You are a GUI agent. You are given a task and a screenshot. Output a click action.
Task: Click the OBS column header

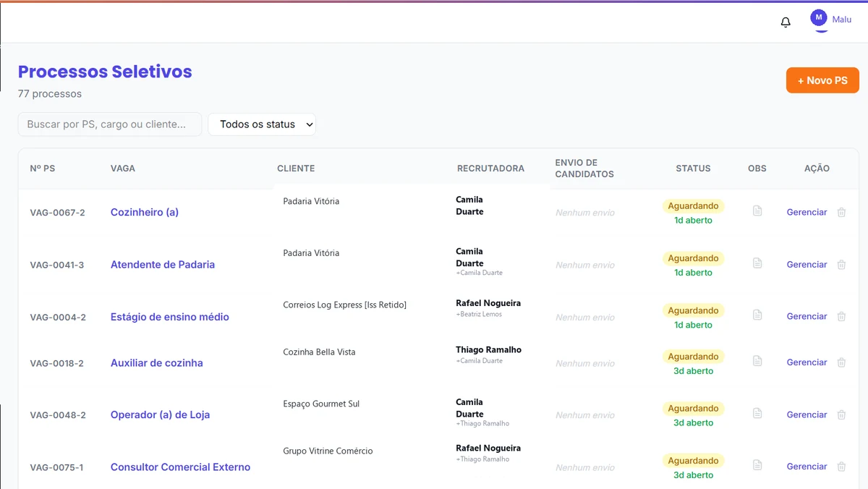tap(757, 169)
